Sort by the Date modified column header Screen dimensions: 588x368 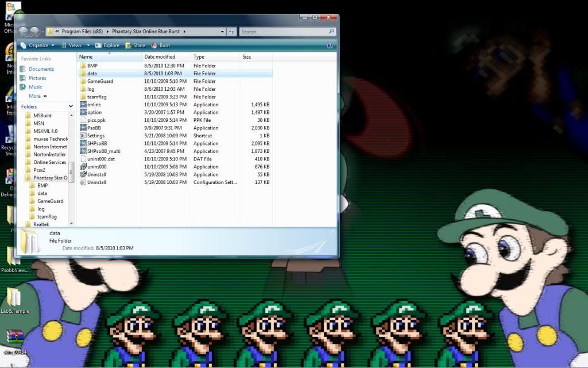[x=160, y=57]
